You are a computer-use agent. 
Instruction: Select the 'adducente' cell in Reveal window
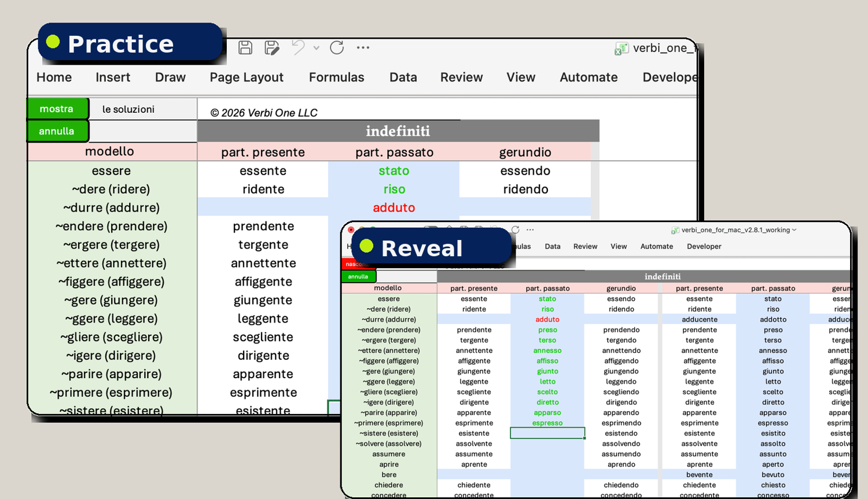pyautogui.click(x=700, y=319)
